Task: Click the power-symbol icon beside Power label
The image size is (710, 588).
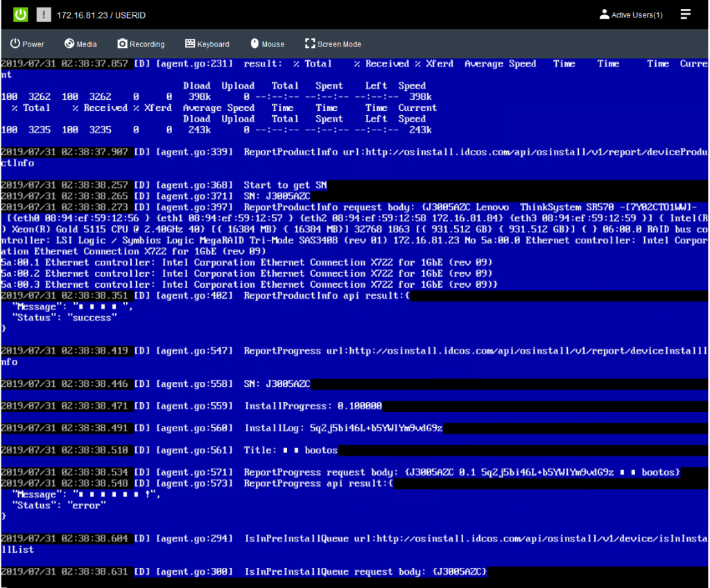Action: click(15, 43)
